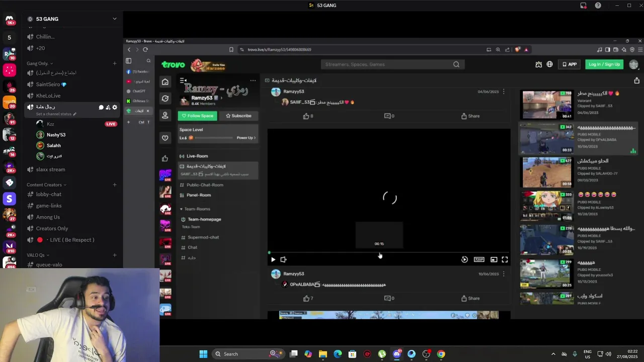
Task: Select user Salahh in voice channel
Action: tap(53, 145)
